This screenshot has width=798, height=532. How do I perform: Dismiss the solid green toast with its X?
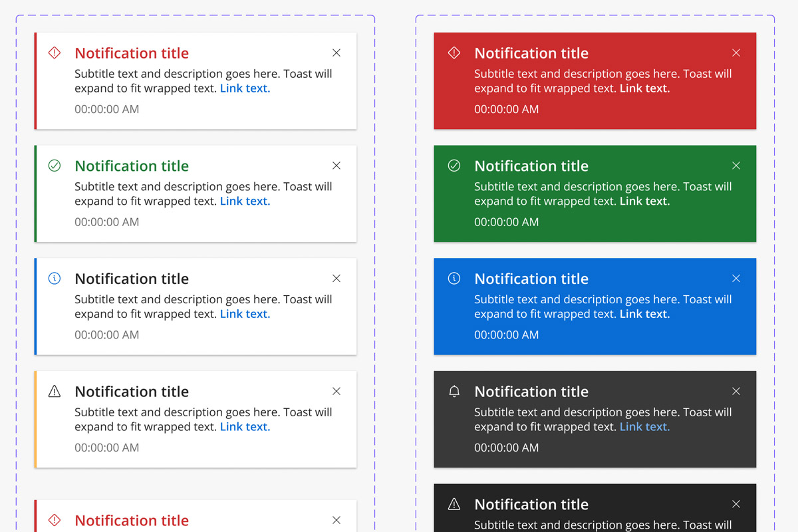pyautogui.click(x=735, y=166)
